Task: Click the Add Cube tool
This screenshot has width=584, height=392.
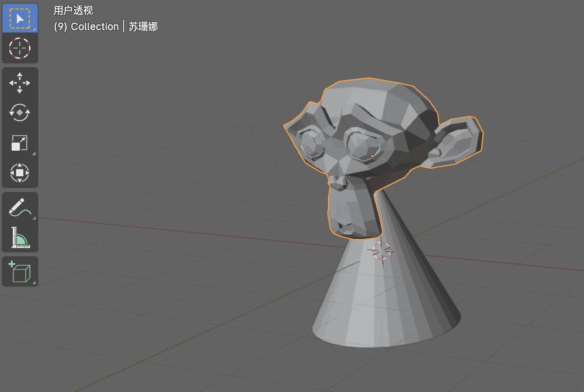Action: 20,271
